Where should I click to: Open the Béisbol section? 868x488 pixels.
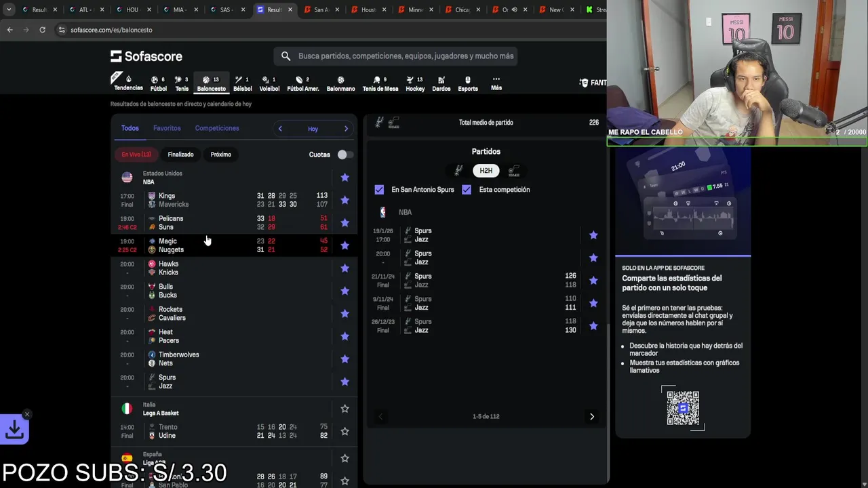[x=242, y=83]
